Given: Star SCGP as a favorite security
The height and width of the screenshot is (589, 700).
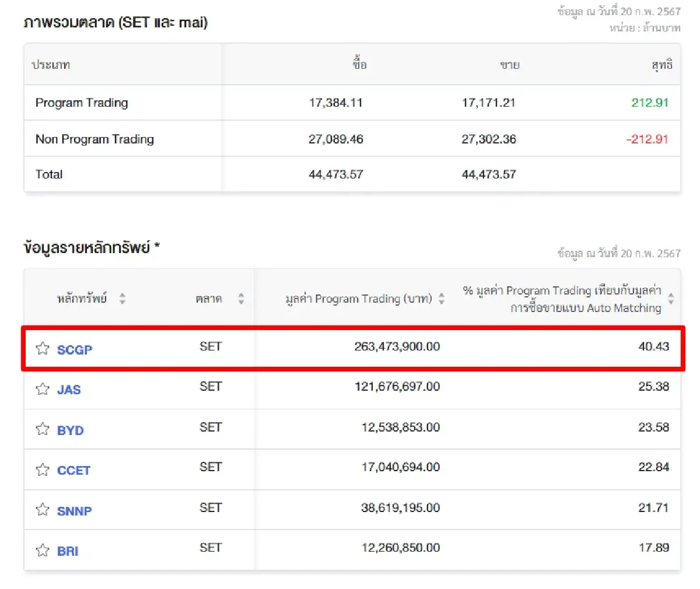Looking at the screenshot, I should (x=42, y=348).
